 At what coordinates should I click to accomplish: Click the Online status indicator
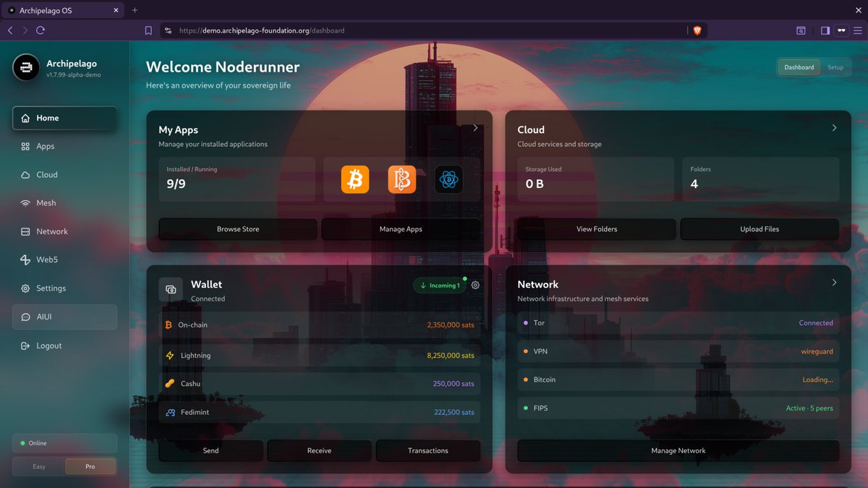64,443
